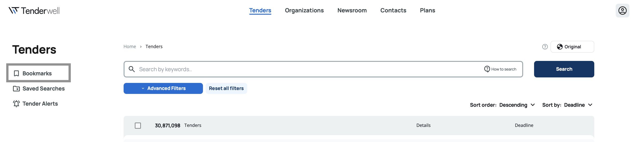Open the user account profile icon
Viewport: 644px width, 142px height.
(622, 11)
